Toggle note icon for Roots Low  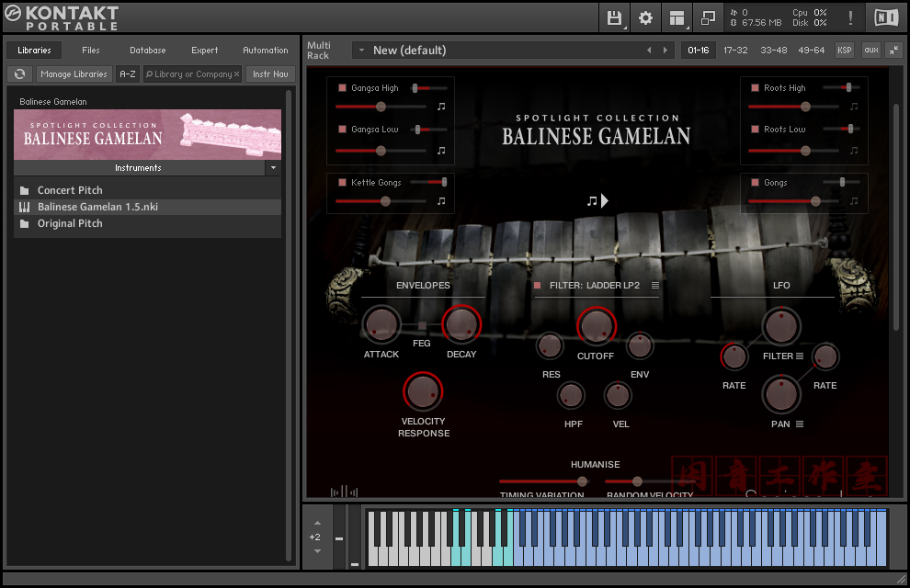854,150
